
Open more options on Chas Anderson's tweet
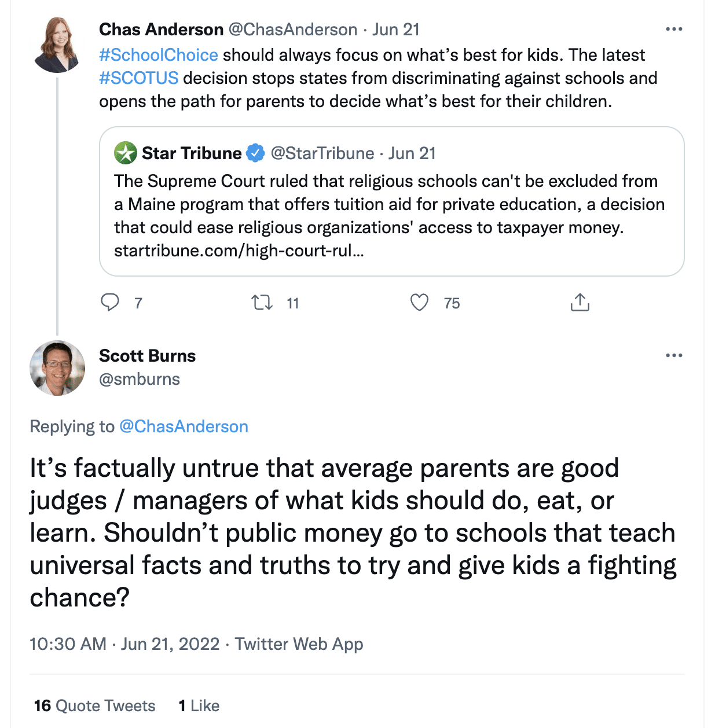[674, 30]
